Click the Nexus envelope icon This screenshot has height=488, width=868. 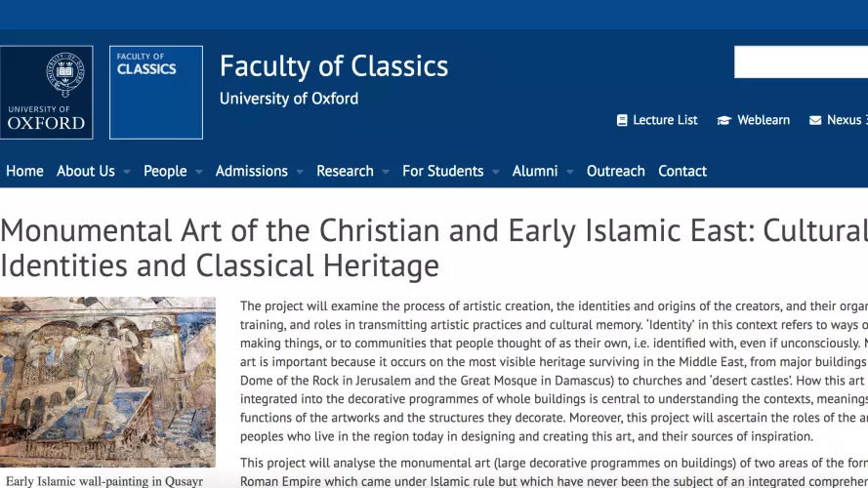[815, 120]
